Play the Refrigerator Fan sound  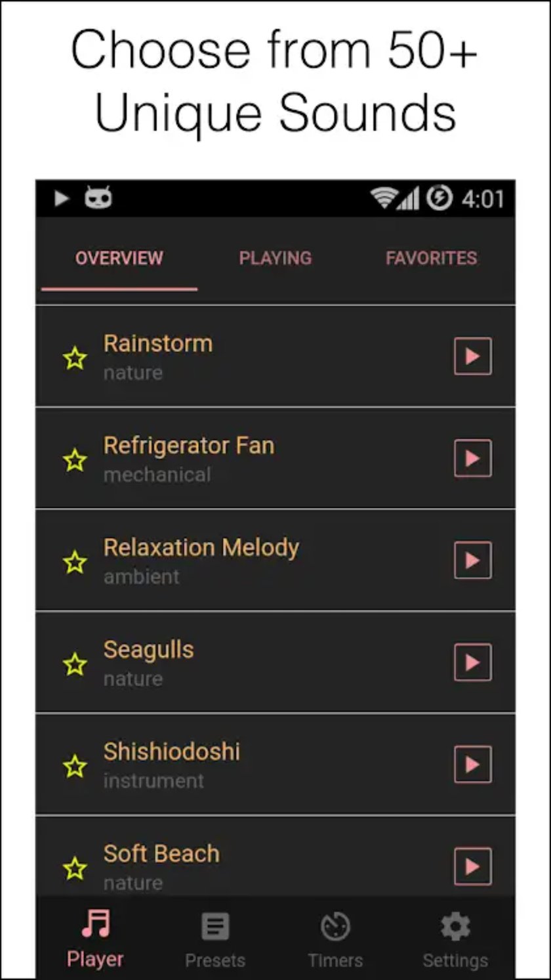click(x=472, y=458)
